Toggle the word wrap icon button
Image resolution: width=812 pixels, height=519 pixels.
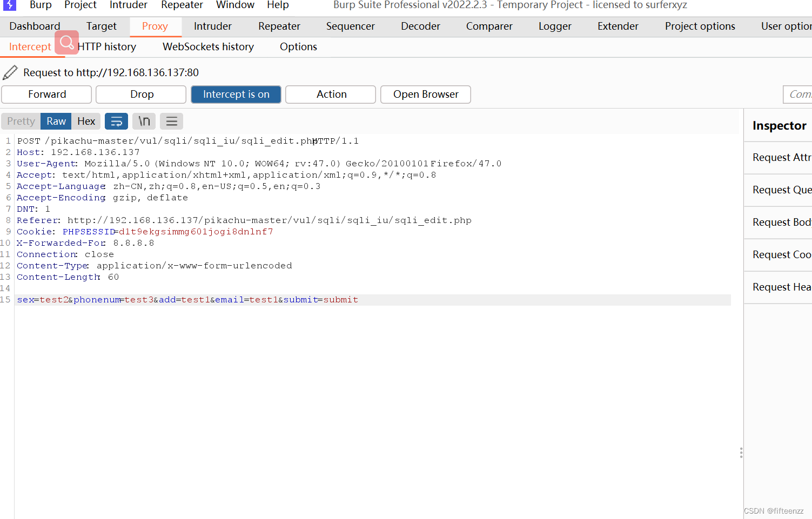[x=116, y=122]
